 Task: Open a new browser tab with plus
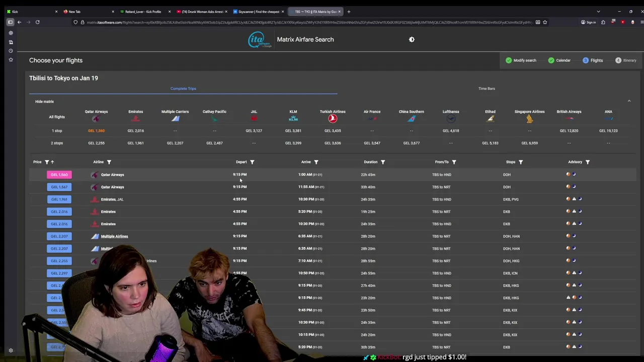(349, 12)
